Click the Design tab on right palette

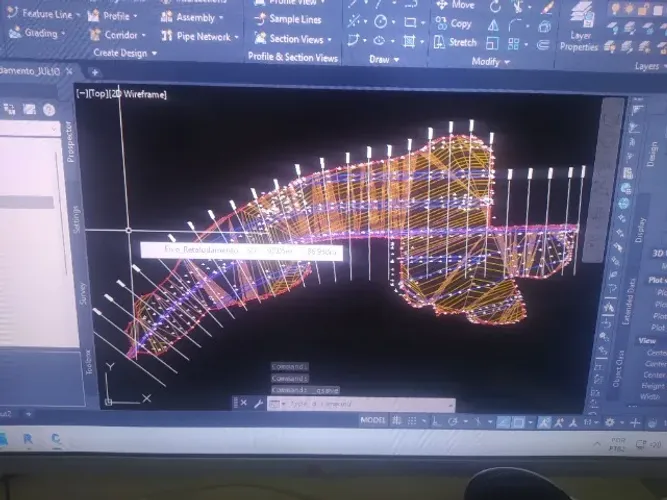coord(652,154)
